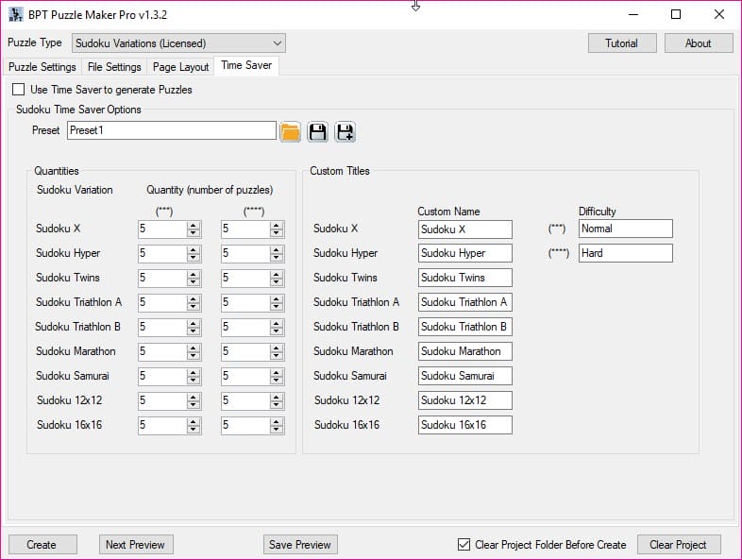742x560 pixels.
Task: Decrease Sudoku 16x16 four-star quantity
Action: [277, 430]
